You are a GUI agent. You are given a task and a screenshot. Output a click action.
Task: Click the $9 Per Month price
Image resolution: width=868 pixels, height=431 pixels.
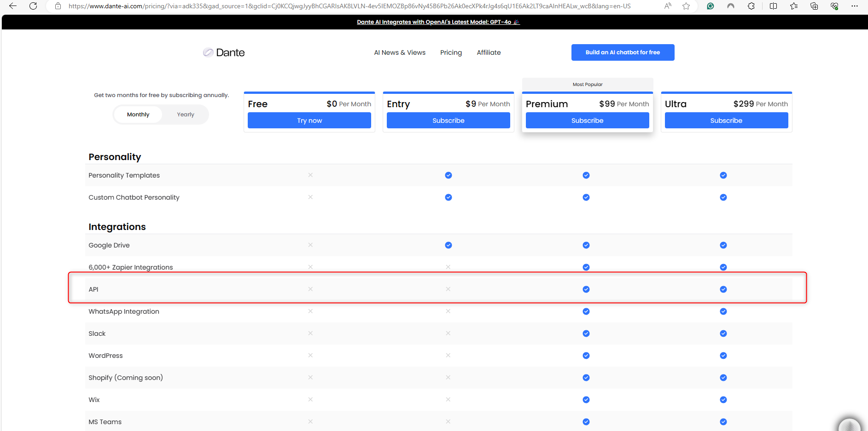pyautogui.click(x=488, y=104)
